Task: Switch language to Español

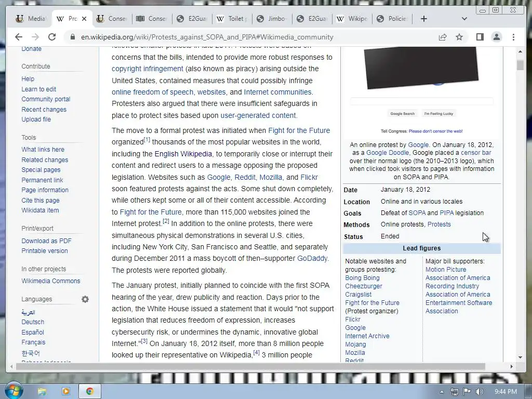Action: tap(33, 332)
